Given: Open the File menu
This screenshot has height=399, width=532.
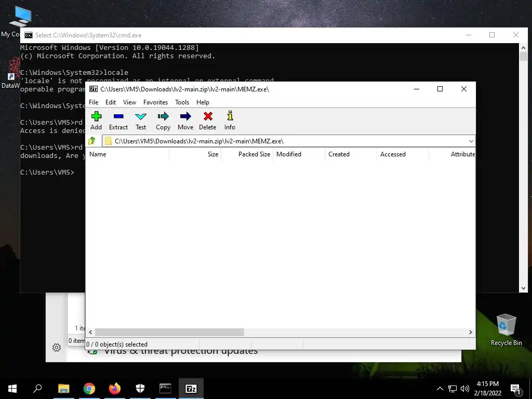Looking at the screenshot, I should click(x=94, y=102).
